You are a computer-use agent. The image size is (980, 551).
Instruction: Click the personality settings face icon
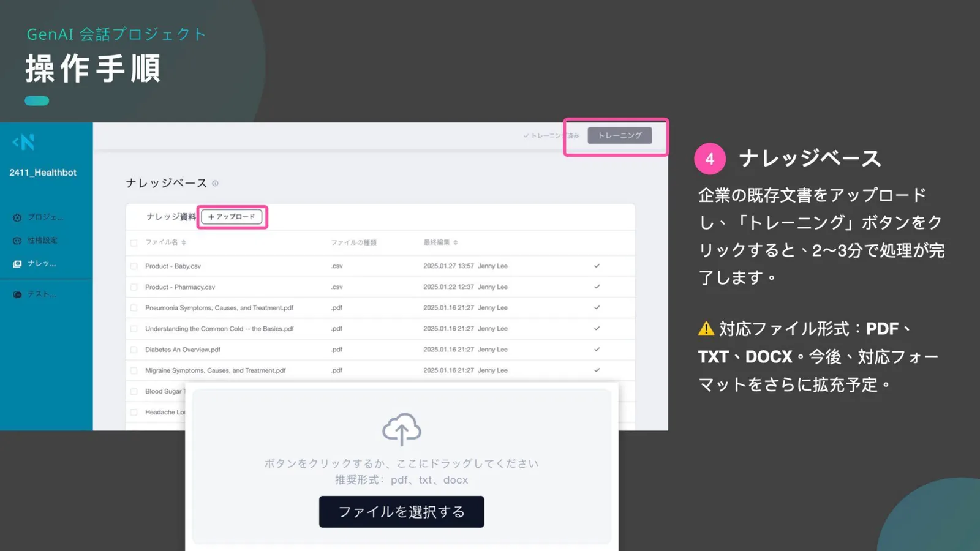[x=17, y=241]
